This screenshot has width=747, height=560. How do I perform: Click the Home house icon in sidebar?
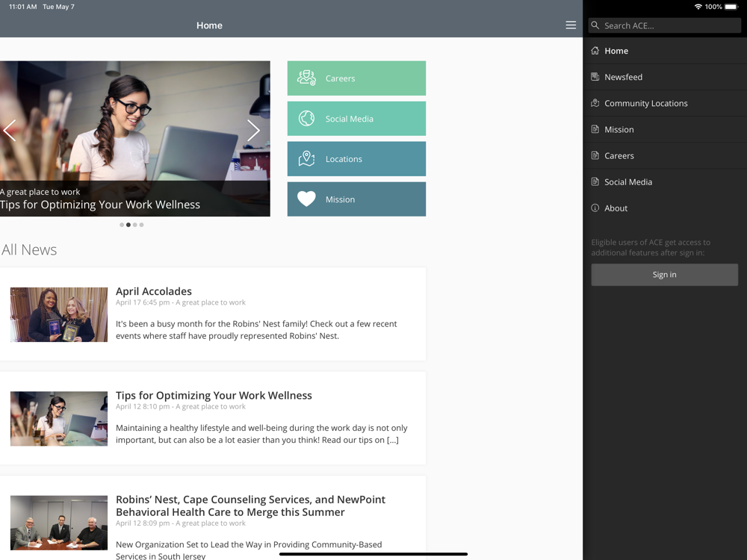pyautogui.click(x=595, y=51)
